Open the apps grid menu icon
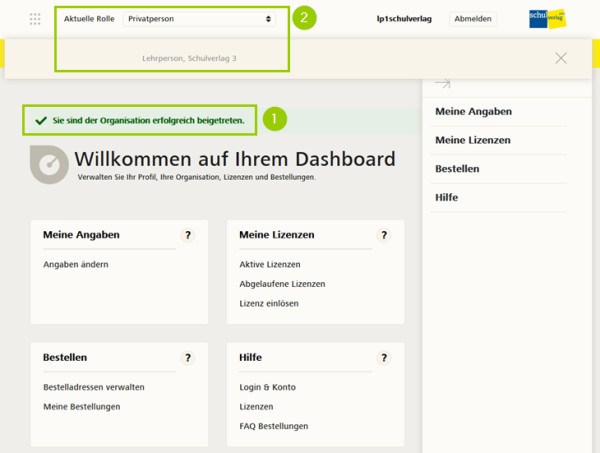 click(x=35, y=19)
